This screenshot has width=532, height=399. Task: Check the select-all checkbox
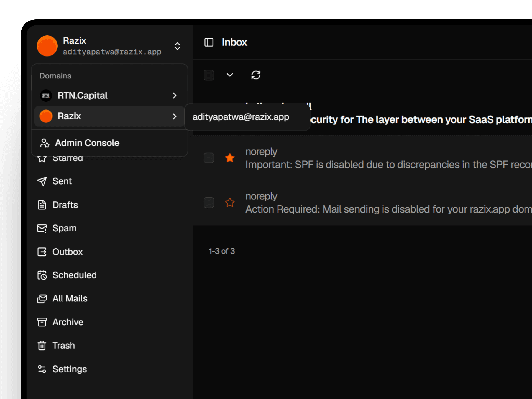click(x=209, y=75)
